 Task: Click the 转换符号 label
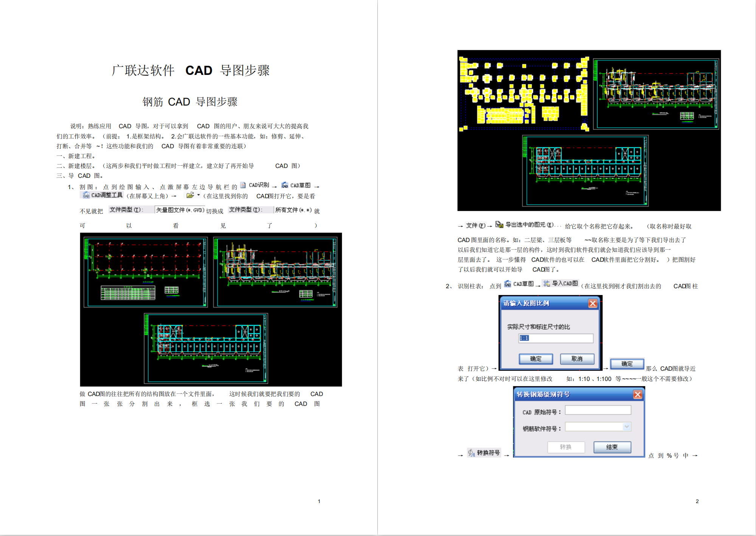488,453
